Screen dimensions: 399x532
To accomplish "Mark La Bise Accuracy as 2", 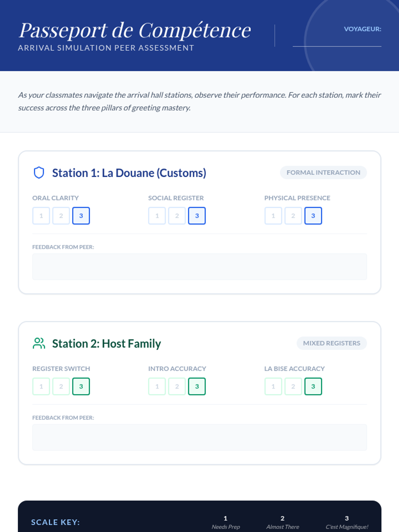I will point(293,386).
